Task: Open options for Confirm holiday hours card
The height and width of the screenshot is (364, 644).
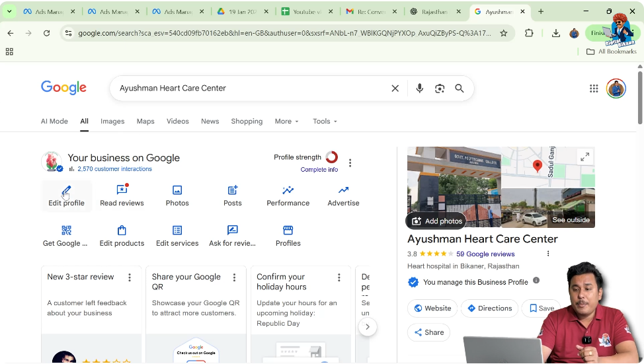Action: (339, 277)
